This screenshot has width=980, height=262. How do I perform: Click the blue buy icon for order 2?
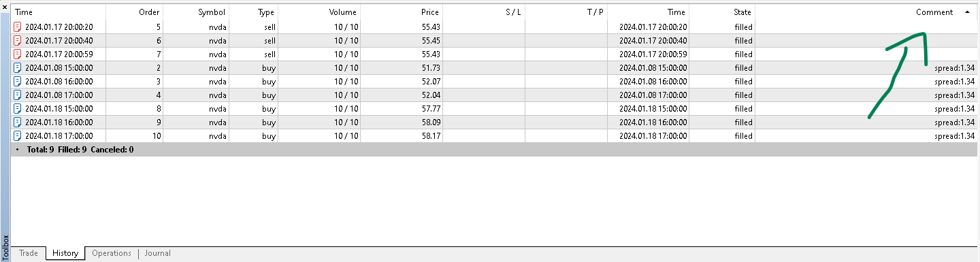click(x=18, y=68)
